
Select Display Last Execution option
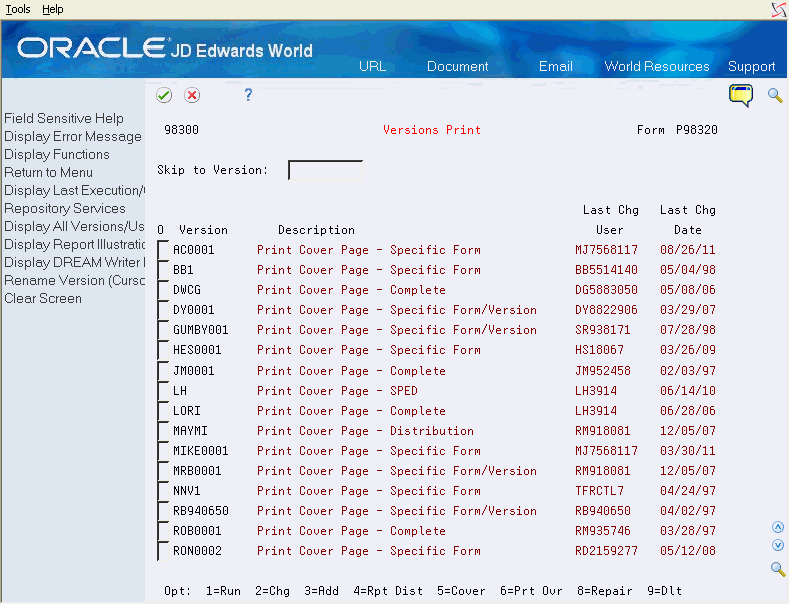point(74,190)
